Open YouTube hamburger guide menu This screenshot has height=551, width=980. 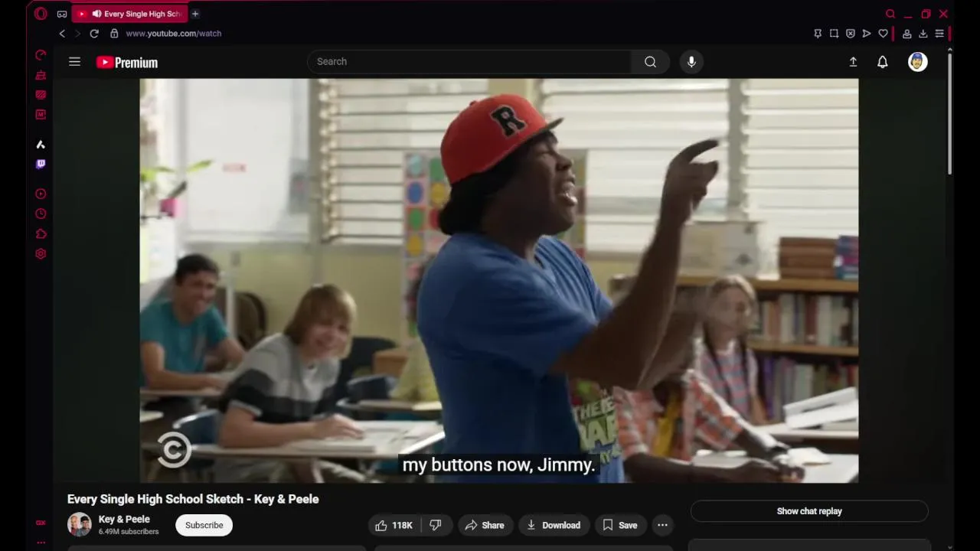[74, 62]
